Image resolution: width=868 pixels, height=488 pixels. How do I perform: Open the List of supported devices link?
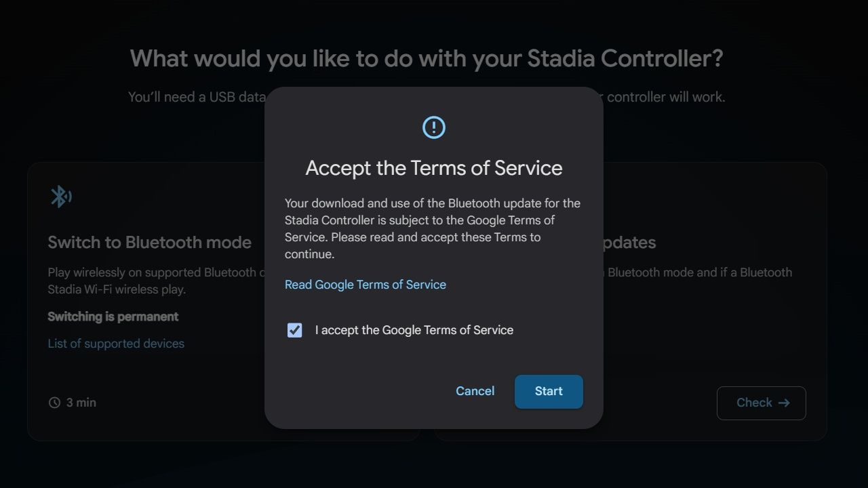click(116, 344)
